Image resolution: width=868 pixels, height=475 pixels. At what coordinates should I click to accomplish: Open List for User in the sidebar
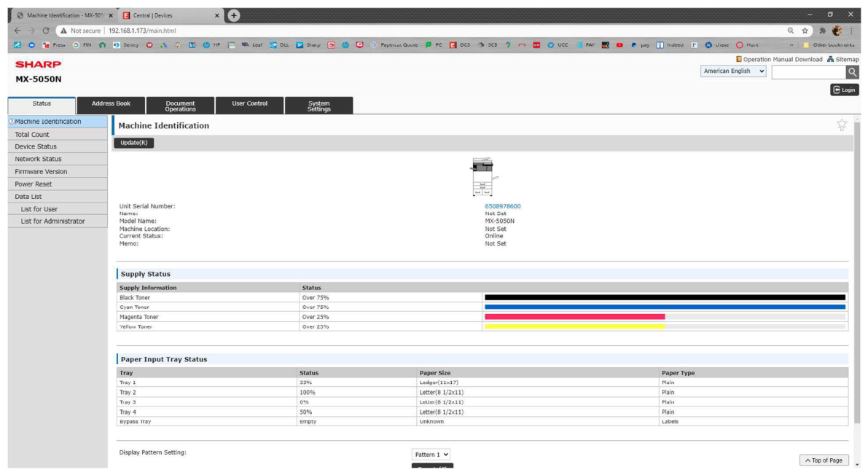[58, 209]
